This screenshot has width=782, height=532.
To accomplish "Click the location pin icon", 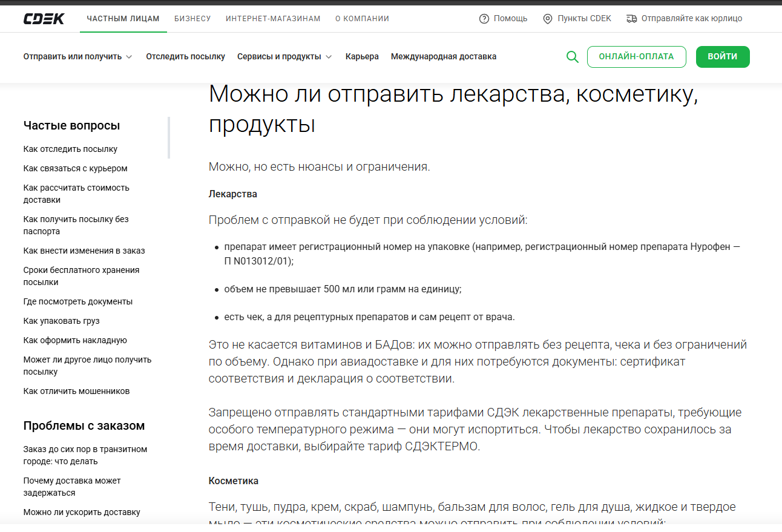I will coord(547,19).
